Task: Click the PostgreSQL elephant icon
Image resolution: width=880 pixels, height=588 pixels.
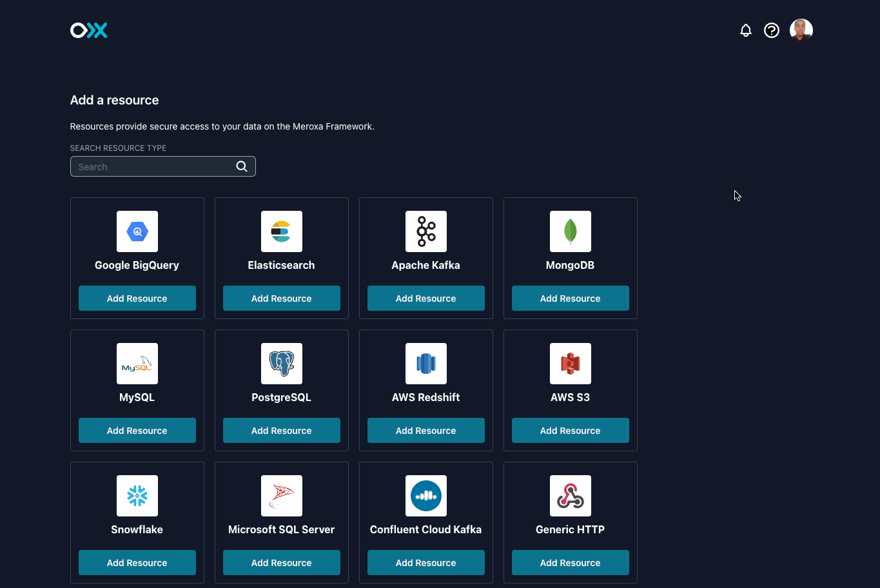Action: 281,363
